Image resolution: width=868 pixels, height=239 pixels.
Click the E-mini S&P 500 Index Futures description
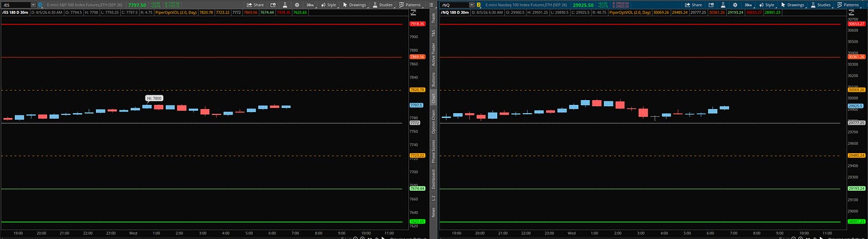pos(85,5)
